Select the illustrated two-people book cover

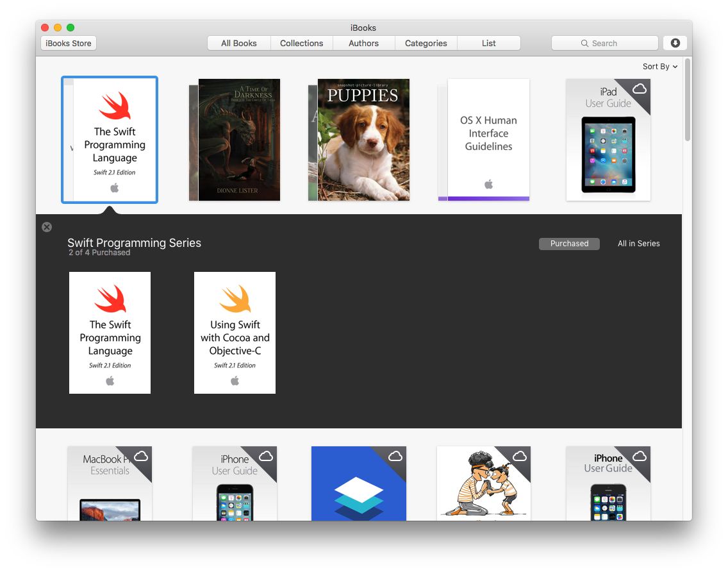coord(484,484)
